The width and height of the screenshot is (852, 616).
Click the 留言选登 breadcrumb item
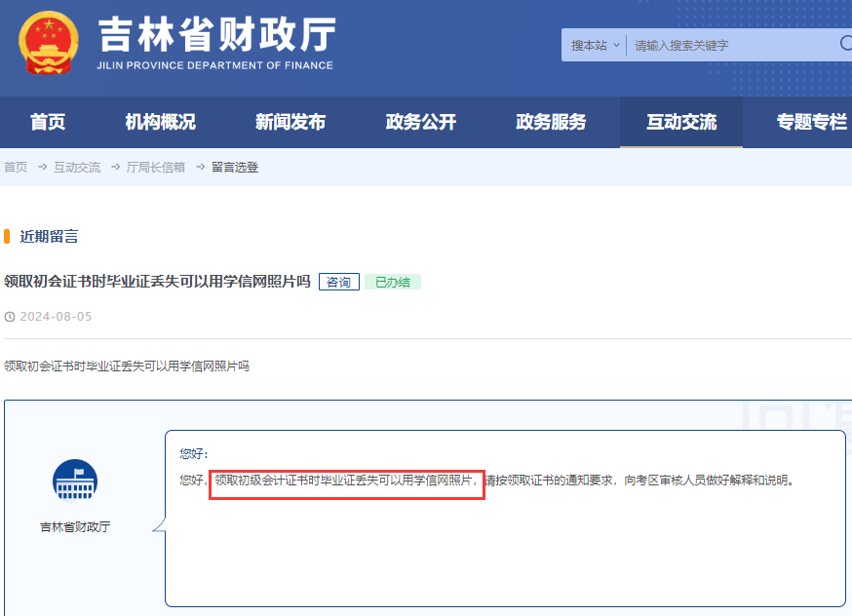(x=235, y=168)
